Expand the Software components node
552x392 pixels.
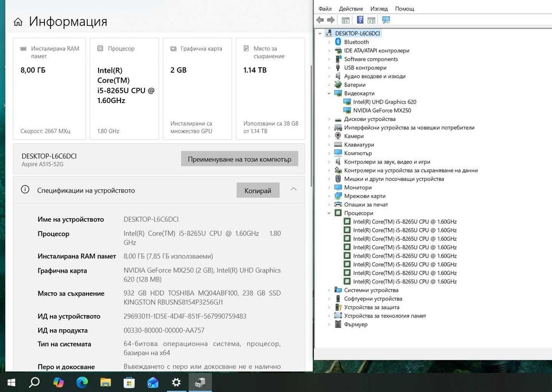click(329, 59)
